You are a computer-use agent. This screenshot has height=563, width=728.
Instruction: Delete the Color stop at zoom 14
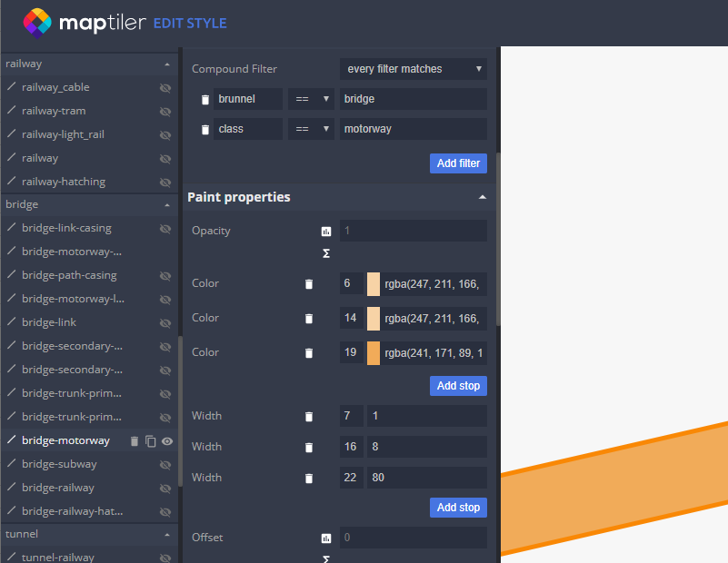click(309, 319)
